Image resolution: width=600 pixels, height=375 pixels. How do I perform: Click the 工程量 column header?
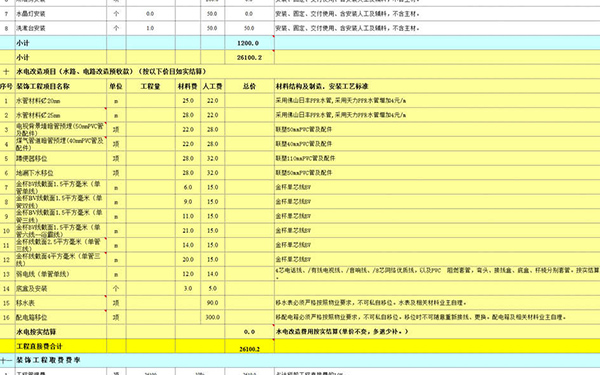[x=150, y=86]
